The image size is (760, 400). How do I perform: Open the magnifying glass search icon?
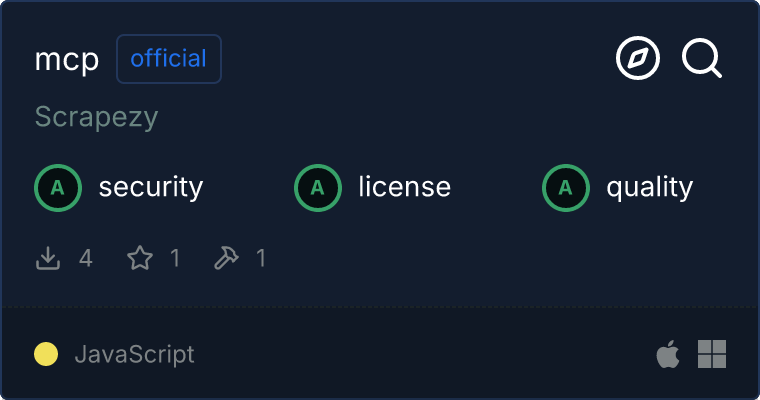point(701,59)
